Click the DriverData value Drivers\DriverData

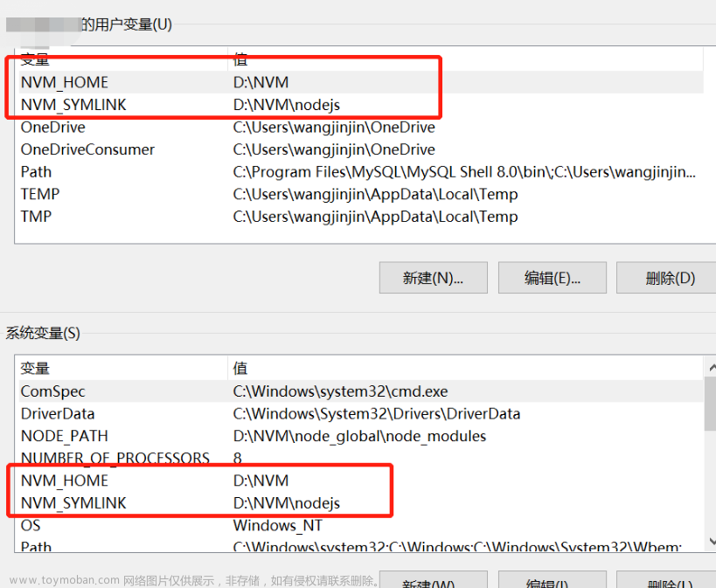point(376,413)
